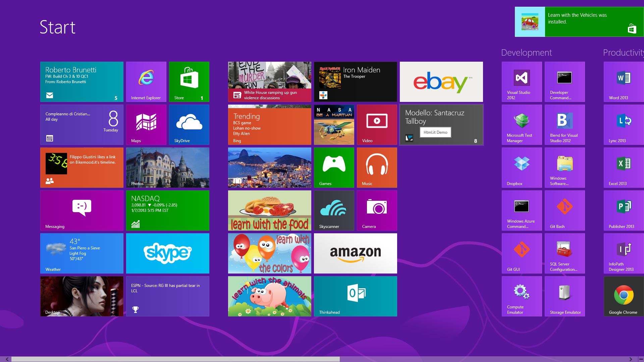Launch the Storage Emulator tile
Viewport: 644px width, 362px height.
pos(565,296)
